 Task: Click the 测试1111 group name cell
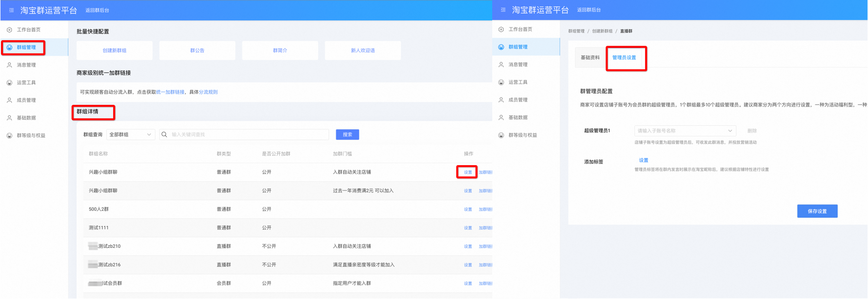99,228
